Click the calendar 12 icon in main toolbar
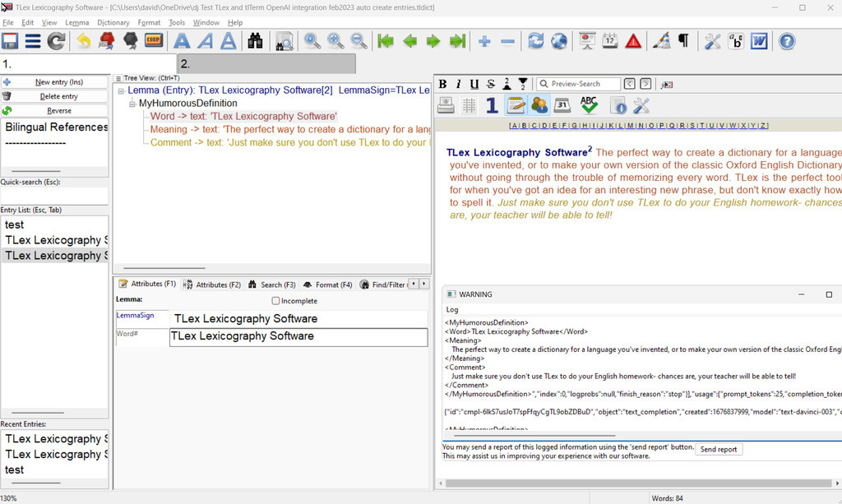Viewport: 842px width, 504px height. [x=610, y=41]
